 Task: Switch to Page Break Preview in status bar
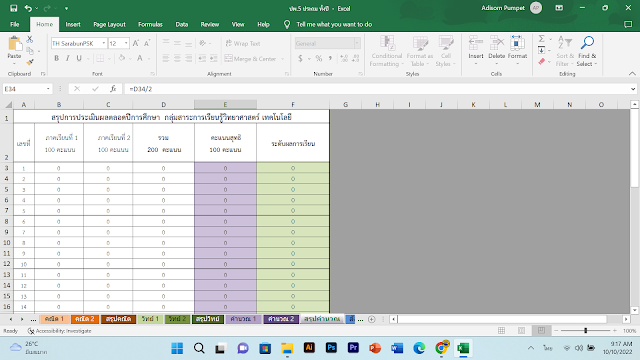tap(541, 331)
